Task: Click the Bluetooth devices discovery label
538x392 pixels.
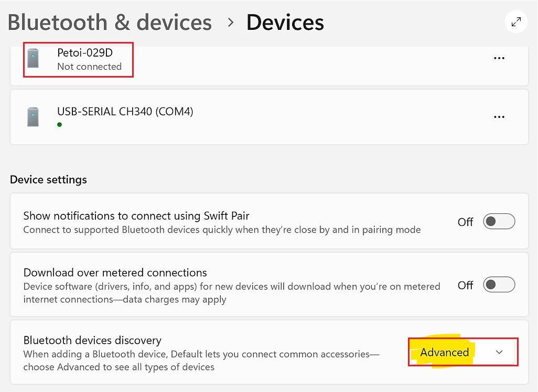Action: (92, 340)
